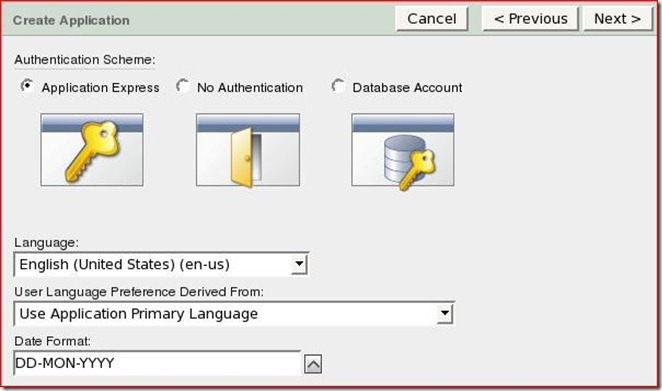Select the No Authentication radio button
Image resolution: width=662 pixels, height=391 pixels.
[x=183, y=86]
